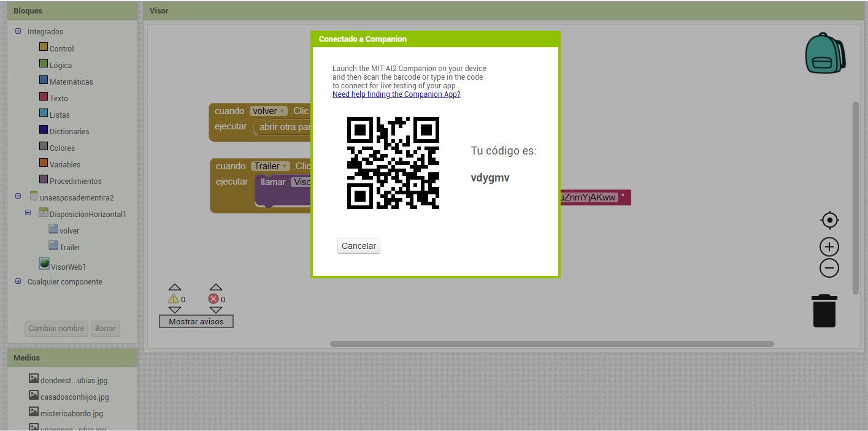The width and height of the screenshot is (868, 431).
Task: Click the Cambiar nombre button
Action: point(56,328)
